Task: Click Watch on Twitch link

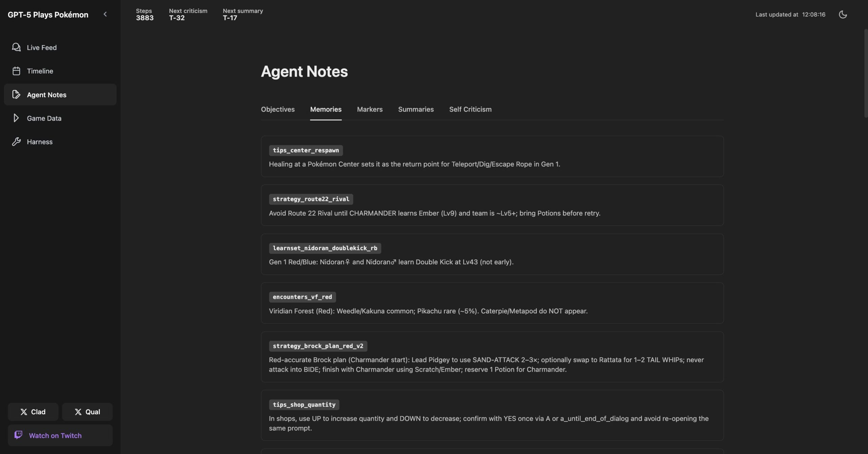Action: point(60,435)
